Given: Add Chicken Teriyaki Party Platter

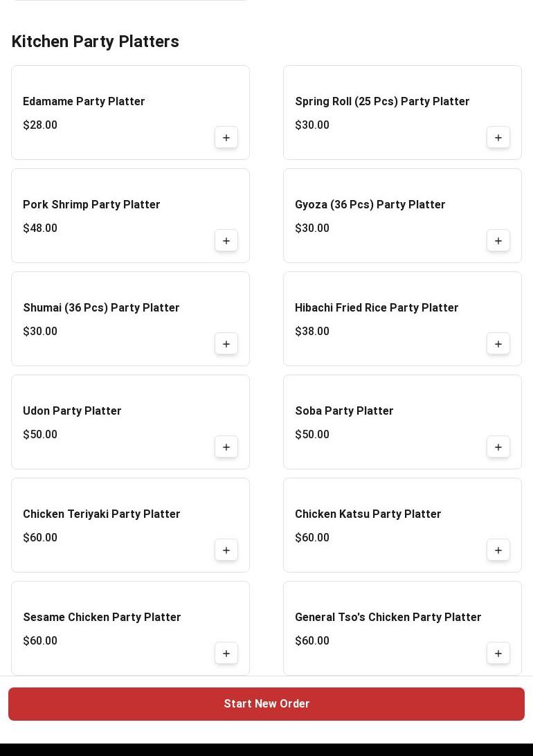Looking at the screenshot, I should pyautogui.click(x=226, y=550).
